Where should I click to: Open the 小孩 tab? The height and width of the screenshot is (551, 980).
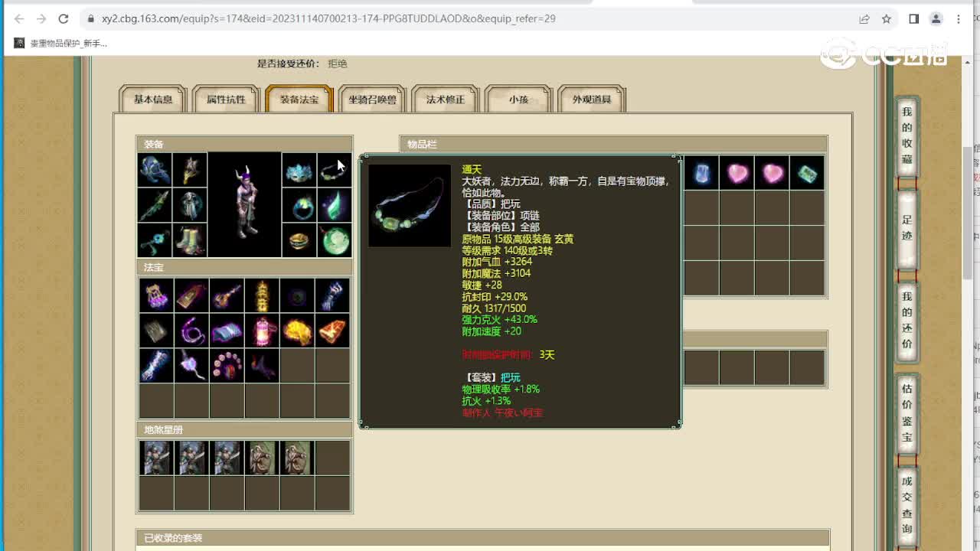(x=518, y=99)
